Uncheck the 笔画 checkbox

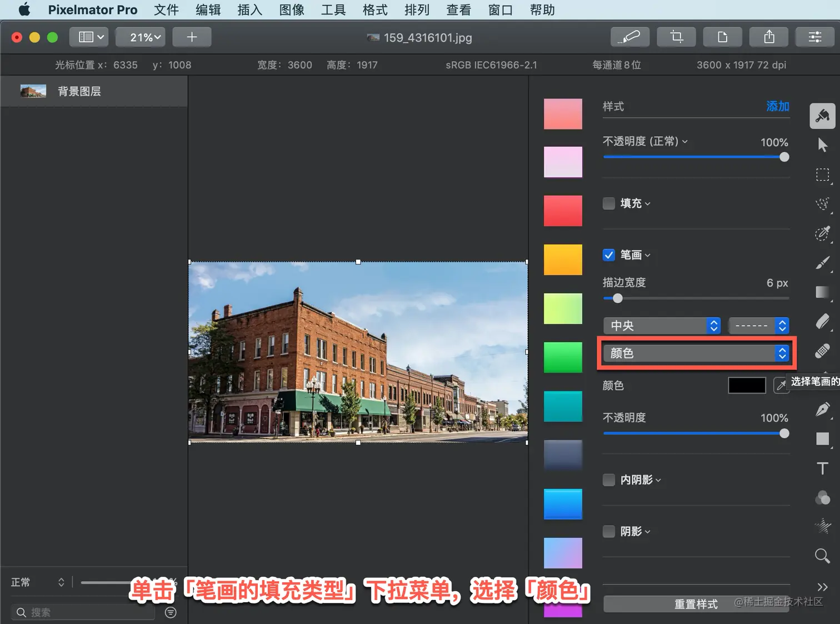click(x=609, y=255)
